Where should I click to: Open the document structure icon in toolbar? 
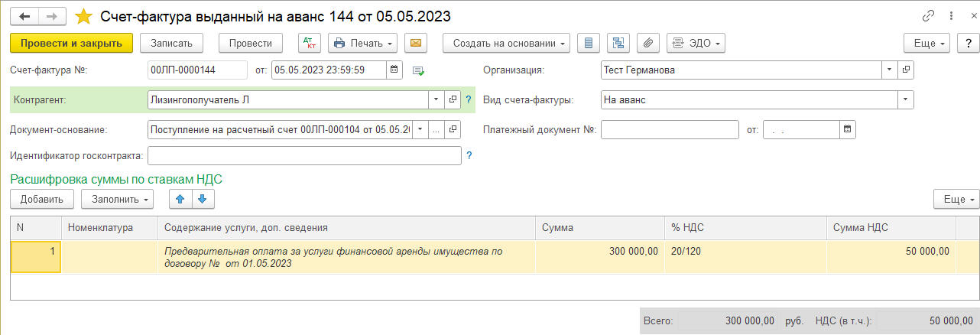coord(618,43)
